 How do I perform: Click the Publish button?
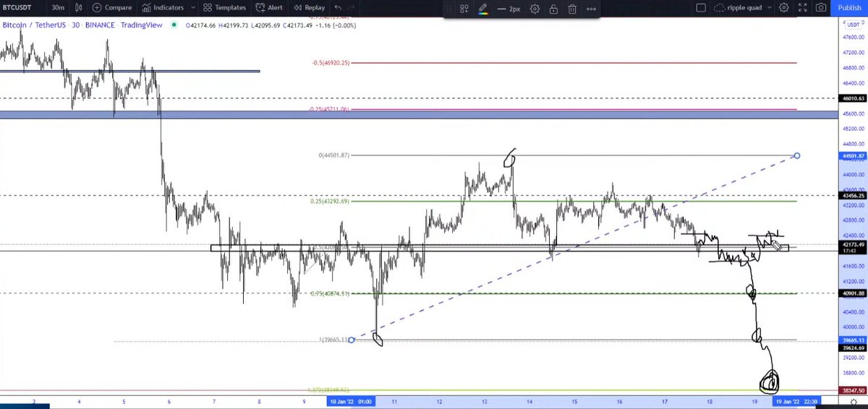point(848,7)
